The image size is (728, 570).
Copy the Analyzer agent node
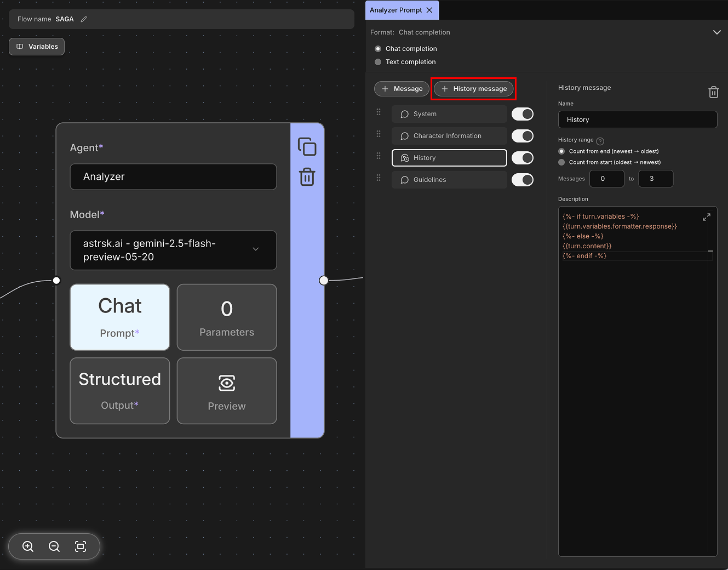pyautogui.click(x=307, y=147)
